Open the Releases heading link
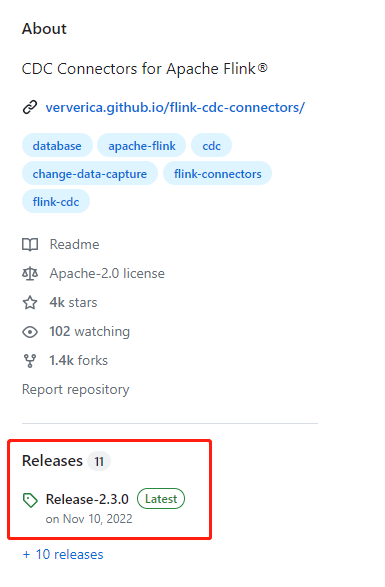This screenshot has height=587, width=385. point(52,461)
